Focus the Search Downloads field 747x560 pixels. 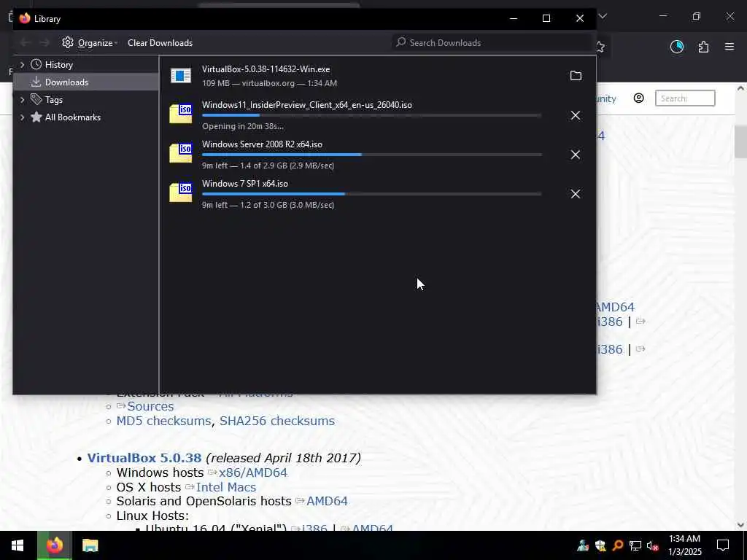click(493, 43)
